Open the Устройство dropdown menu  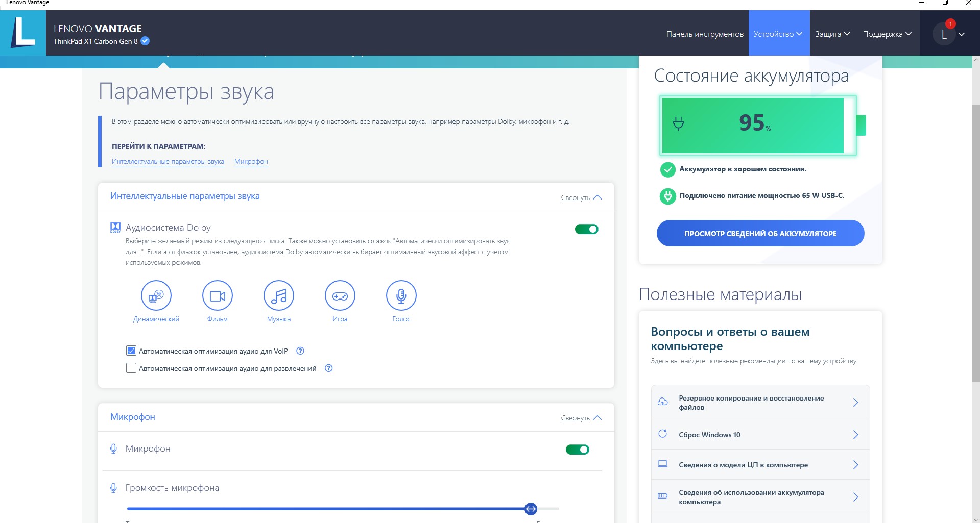pyautogui.click(x=779, y=34)
